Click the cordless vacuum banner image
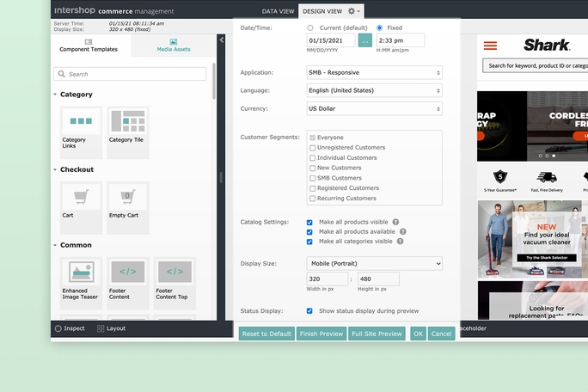This screenshot has width=588, height=392. pyautogui.click(x=558, y=126)
